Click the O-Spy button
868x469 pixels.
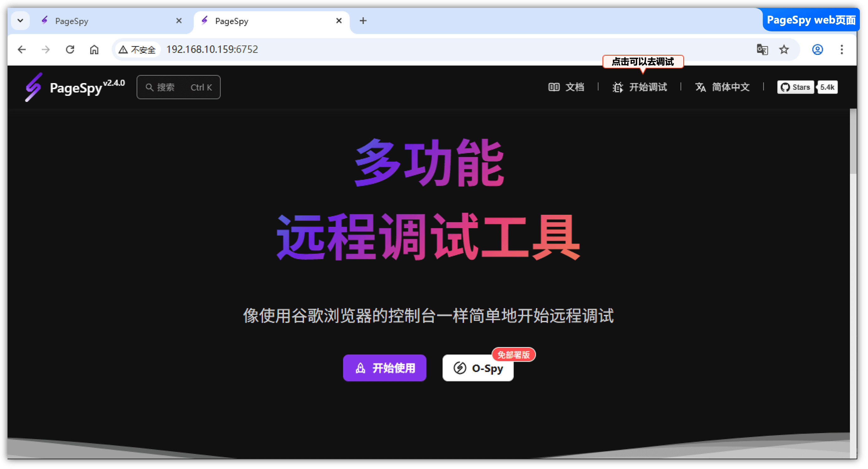click(x=478, y=368)
